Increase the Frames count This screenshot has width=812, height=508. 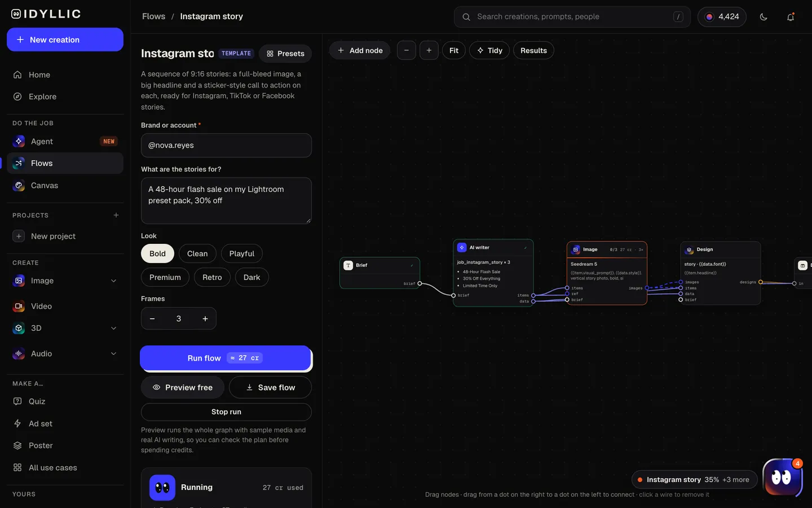[x=205, y=318]
